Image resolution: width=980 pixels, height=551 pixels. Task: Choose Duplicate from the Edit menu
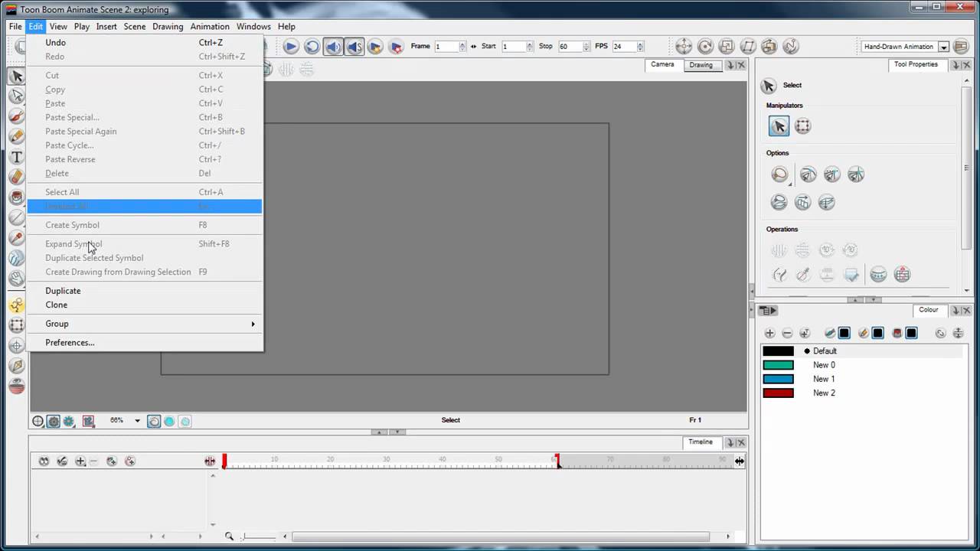(x=145, y=291)
